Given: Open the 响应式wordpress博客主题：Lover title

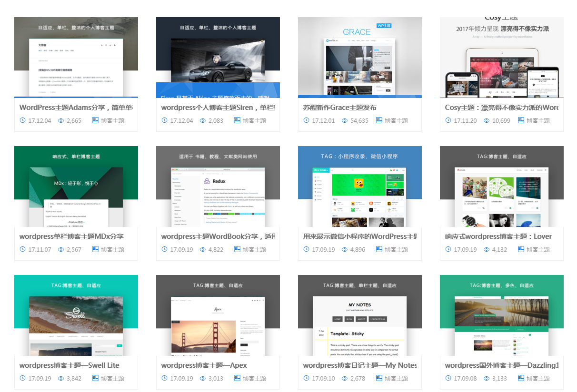Looking at the screenshot, I should tap(498, 236).
